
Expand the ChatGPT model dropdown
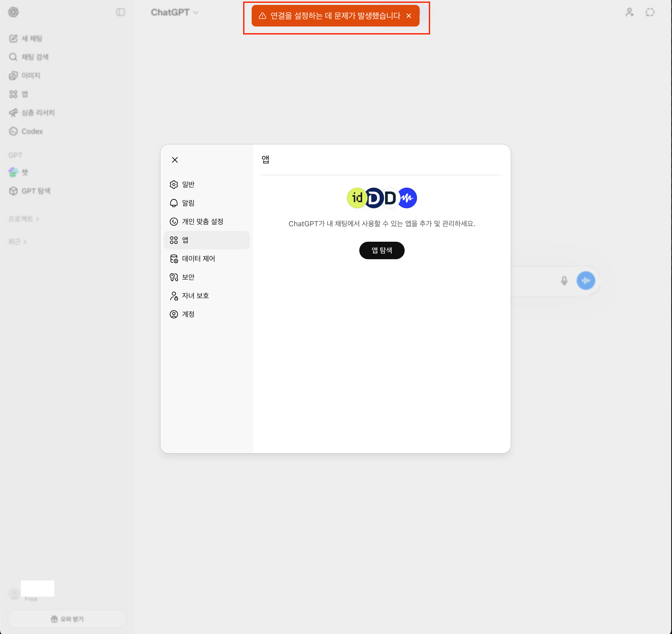coord(175,13)
